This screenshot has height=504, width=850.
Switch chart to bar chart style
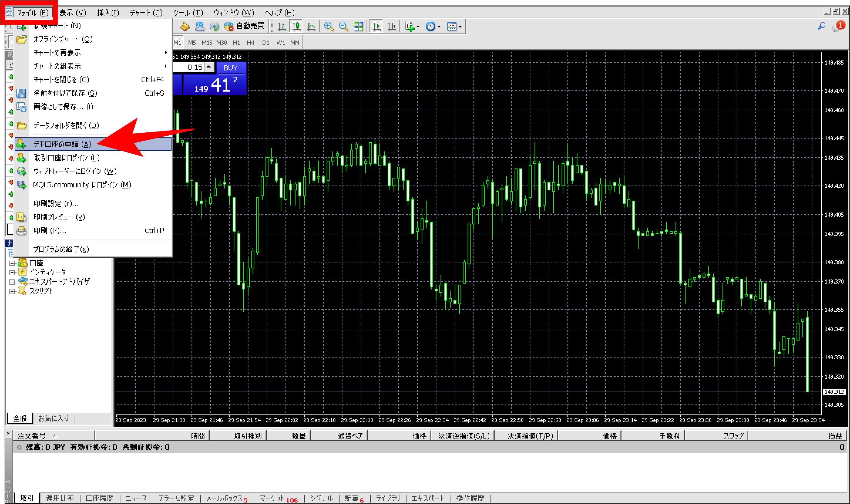click(x=281, y=26)
